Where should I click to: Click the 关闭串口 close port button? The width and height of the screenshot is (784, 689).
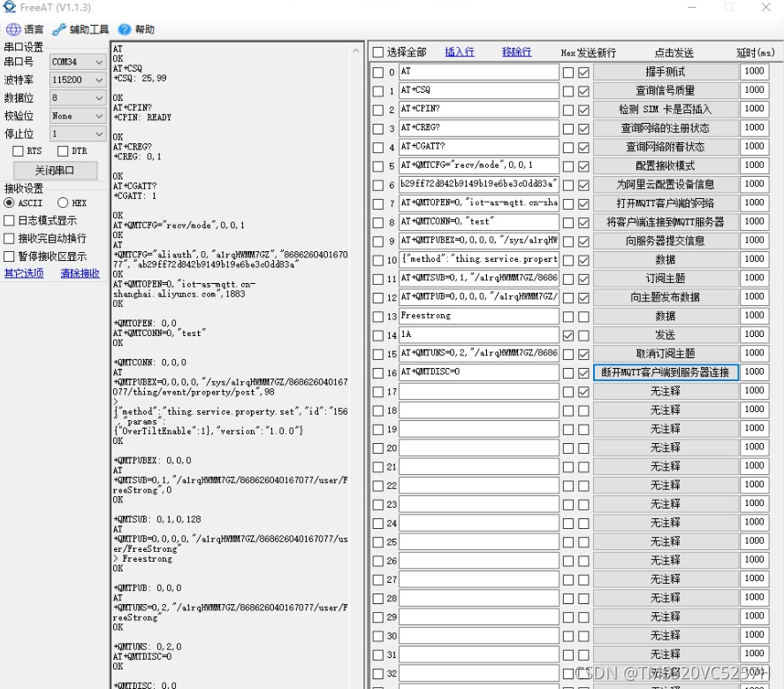[x=55, y=171]
